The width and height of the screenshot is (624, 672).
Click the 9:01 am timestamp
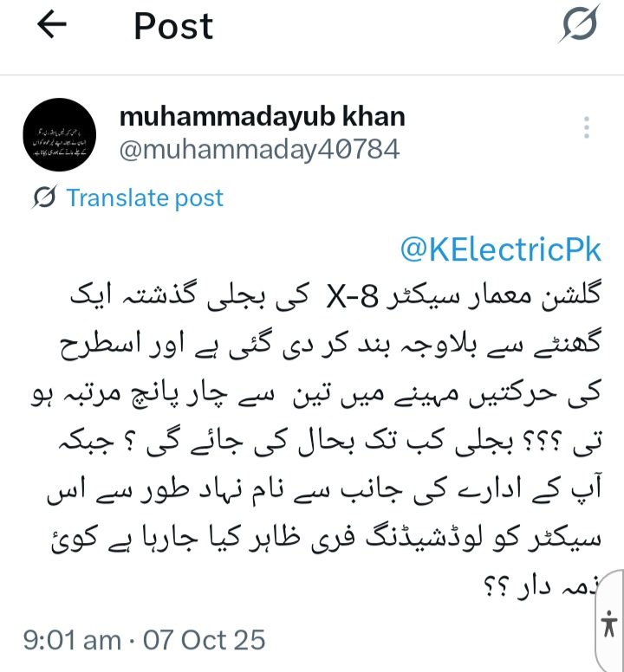coord(72,640)
